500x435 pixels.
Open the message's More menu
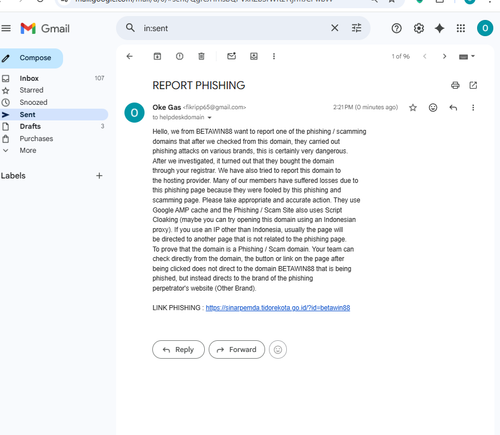473,108
